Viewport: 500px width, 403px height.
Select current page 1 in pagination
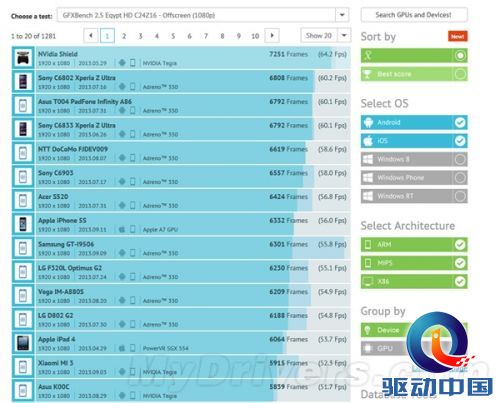pyautogui.click(x=107, y=36)
